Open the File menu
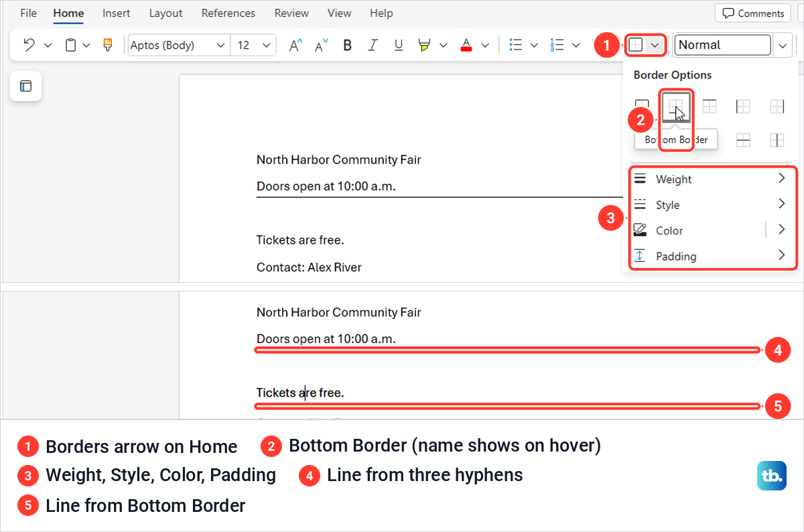804x532 pixels. point(28,13)
